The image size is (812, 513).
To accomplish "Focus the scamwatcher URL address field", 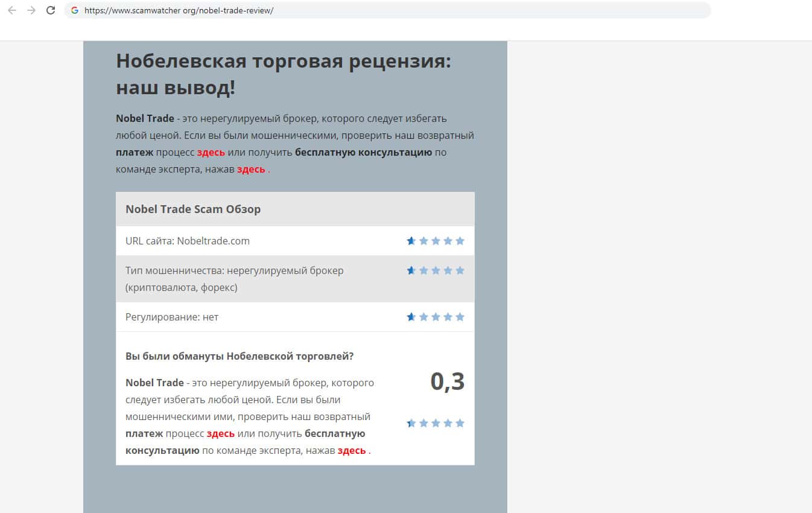I will 362,10.
